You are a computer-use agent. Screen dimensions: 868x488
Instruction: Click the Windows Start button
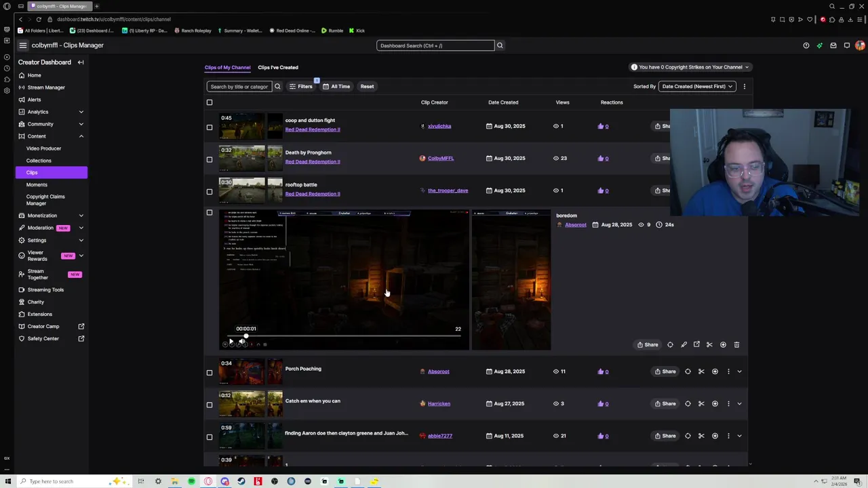click(7, 481)
